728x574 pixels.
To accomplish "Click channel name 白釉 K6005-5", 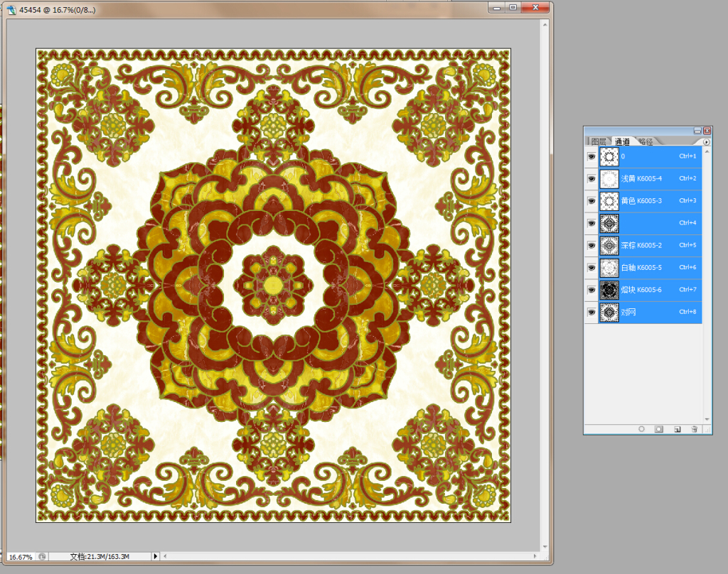I will click(642, 268).
